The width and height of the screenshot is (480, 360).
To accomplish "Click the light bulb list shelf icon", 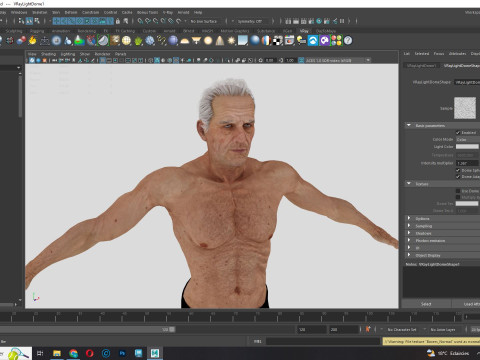I will click(301, 41).
